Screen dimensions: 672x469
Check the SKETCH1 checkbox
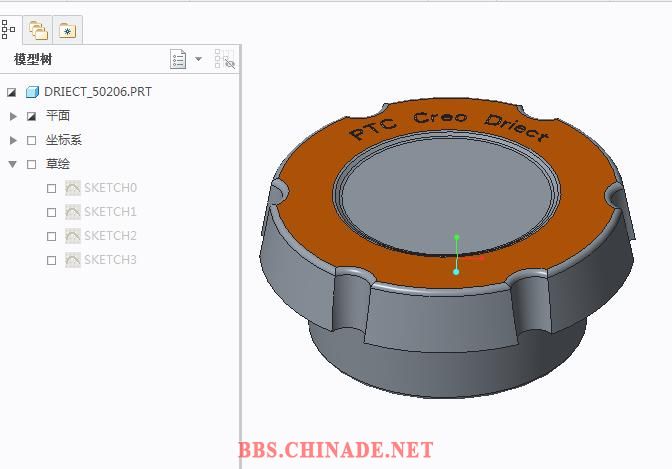[x=51, y=212]
